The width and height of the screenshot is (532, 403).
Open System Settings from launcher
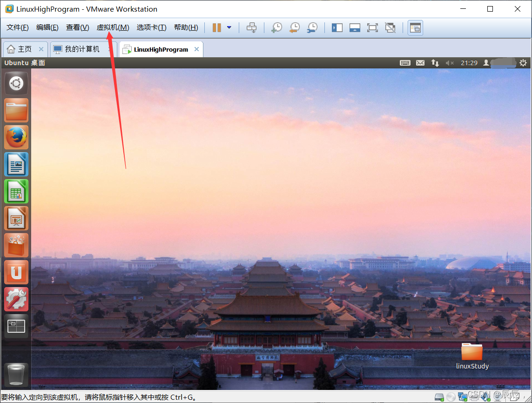[16, 300]
